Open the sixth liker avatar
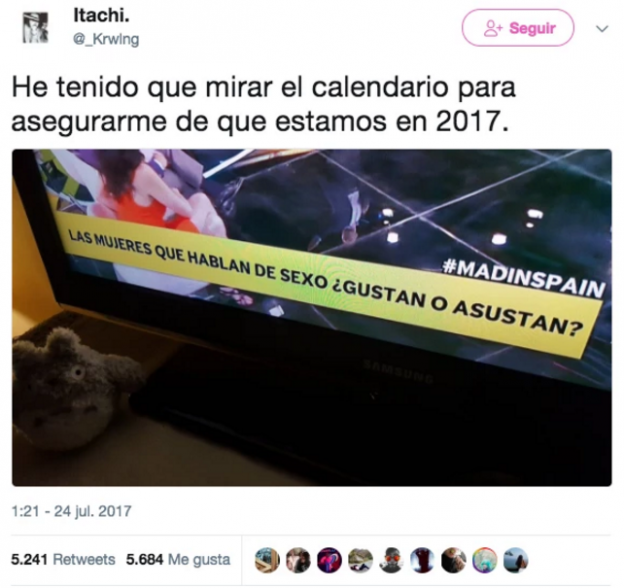 pos(422,560)
